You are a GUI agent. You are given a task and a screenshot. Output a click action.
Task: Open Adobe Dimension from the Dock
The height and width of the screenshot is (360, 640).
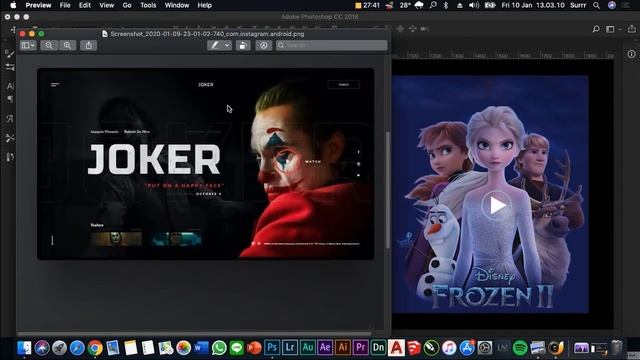378,348
